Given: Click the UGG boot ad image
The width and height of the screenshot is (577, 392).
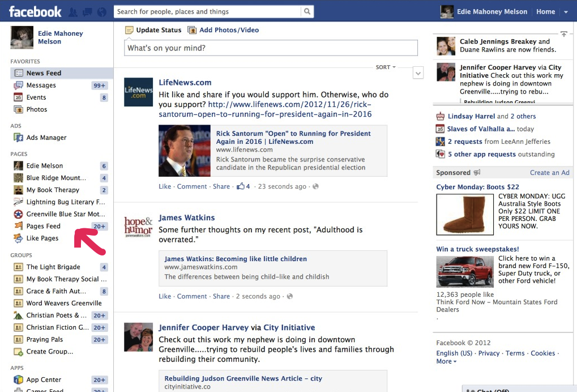Looking at the screenshot, I should (x=465, y=215).
